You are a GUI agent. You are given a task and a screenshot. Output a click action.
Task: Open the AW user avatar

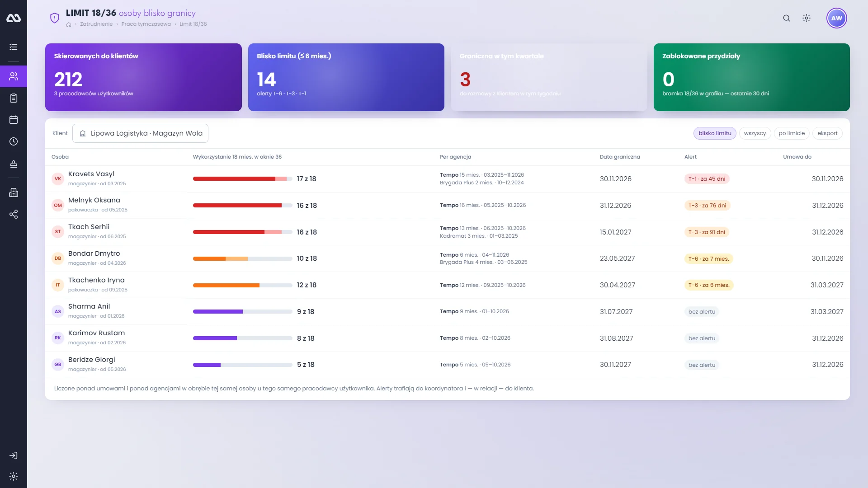837,18
